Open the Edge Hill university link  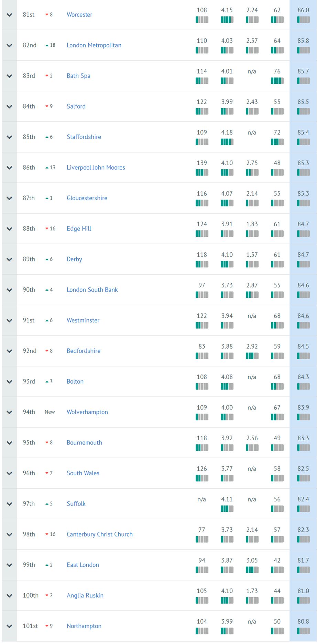coord(79,229)
